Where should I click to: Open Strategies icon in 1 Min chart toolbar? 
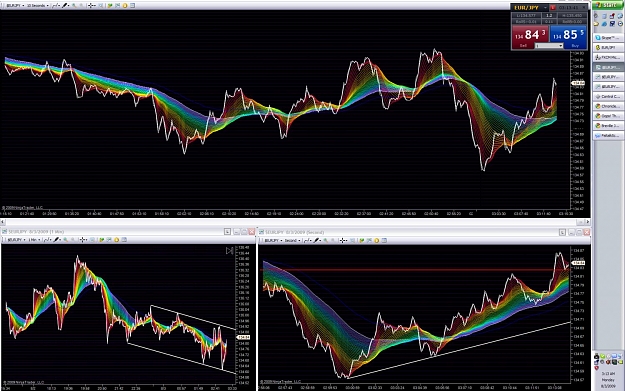point(109,240)
